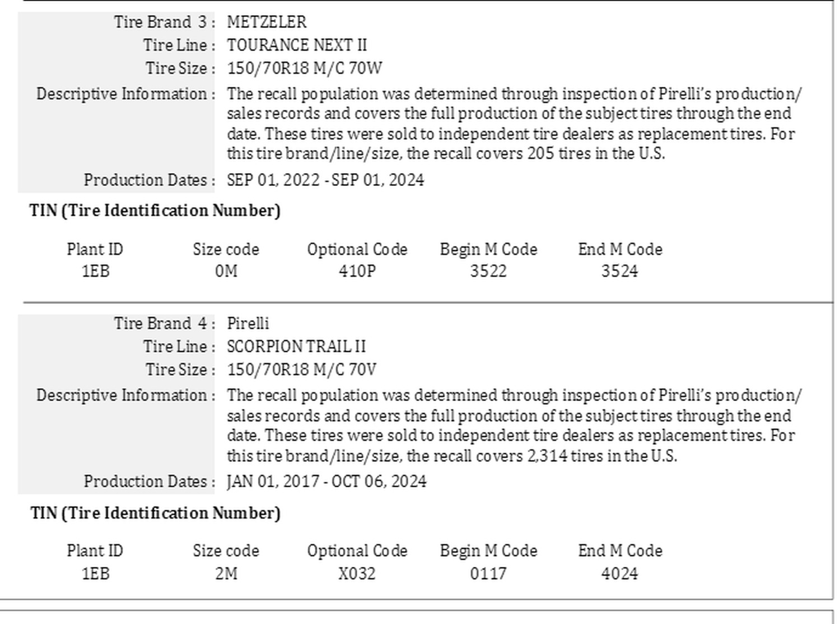This screenshot has width=840, height=624.
Task: Click optional code 410P
Action: tap(357, 272)
